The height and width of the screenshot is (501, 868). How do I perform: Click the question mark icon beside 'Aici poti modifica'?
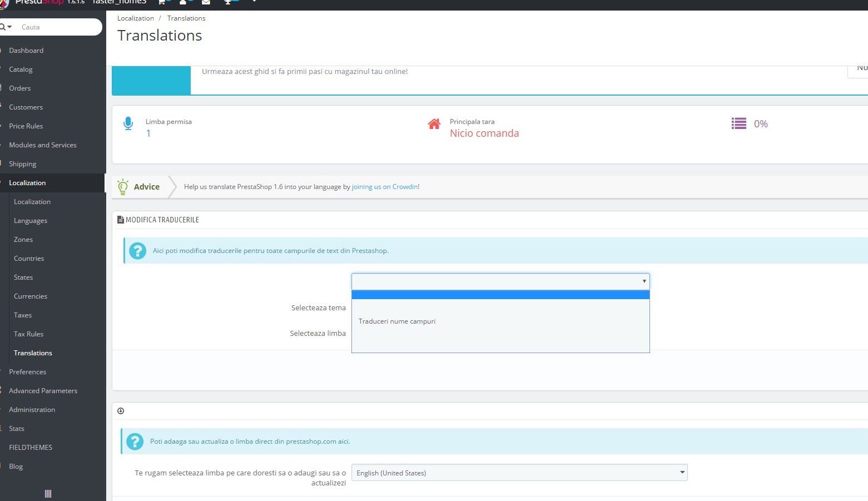point(137,251)
